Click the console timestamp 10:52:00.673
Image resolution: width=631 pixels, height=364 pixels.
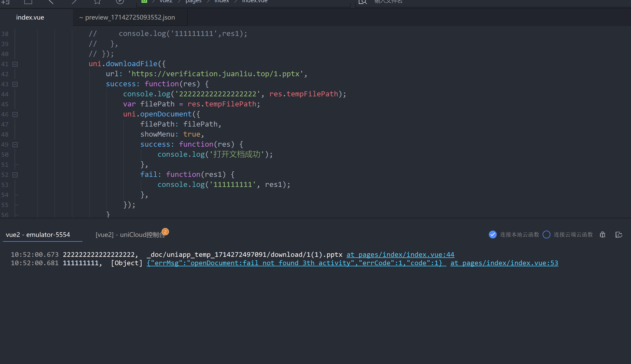(35, 254)
